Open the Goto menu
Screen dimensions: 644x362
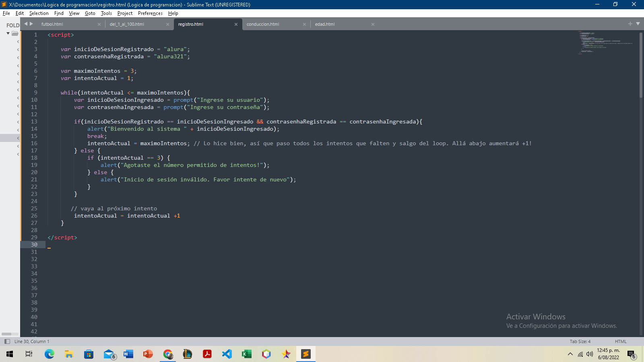point(90,13)
